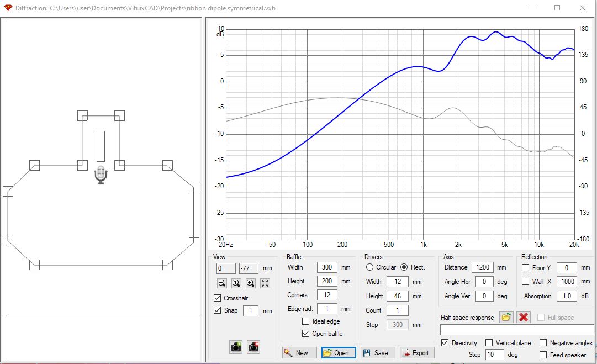Image resolution: width=597 pixels, height=364 pixels.
Task: Select the bottom-right baffle corner handle
Action: tap(167, 265)
